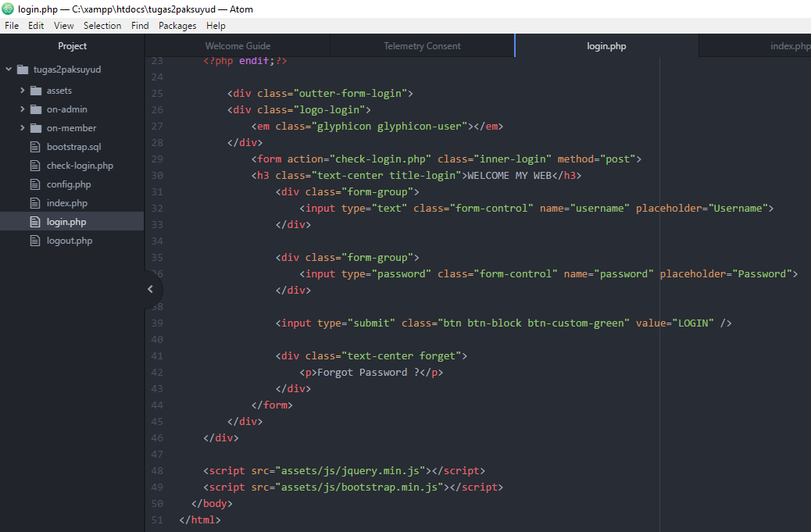811x532 pixels.
Task: Click line number 39 in the gutter
Action: click(157, 323)
